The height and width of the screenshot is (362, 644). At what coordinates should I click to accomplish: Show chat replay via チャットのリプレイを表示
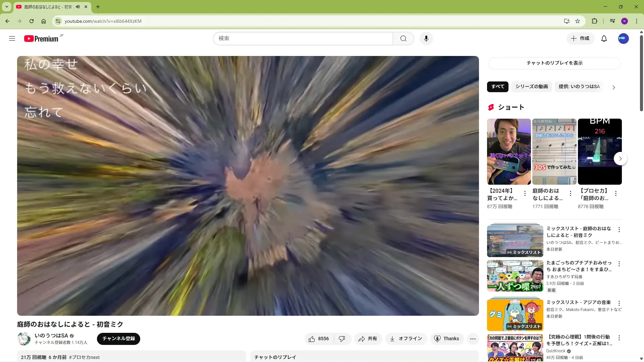(x=554, y=63)
